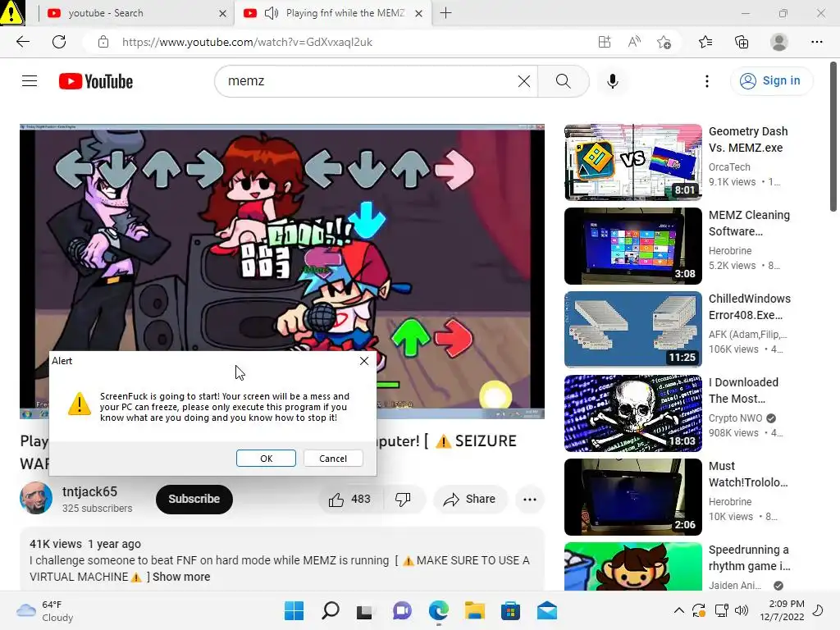Click the YouTube search magnifier button
The width and height of the screenshot is (840, 630).
click(563, 81)
